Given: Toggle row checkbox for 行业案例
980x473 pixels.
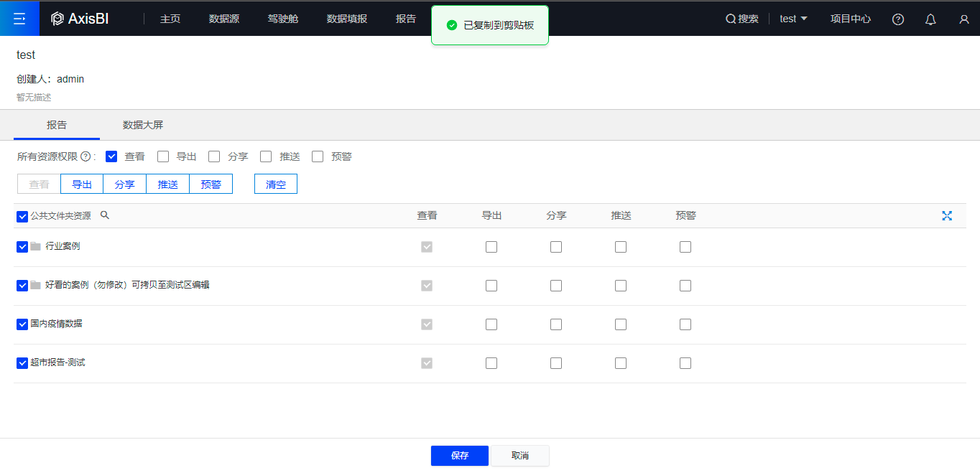Looking at the screenshot, I should tap(22, 247).
